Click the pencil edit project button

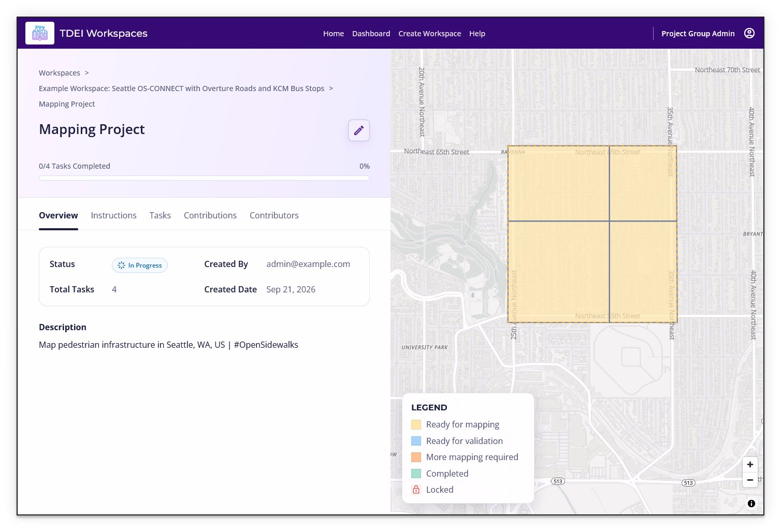point(359,130)
